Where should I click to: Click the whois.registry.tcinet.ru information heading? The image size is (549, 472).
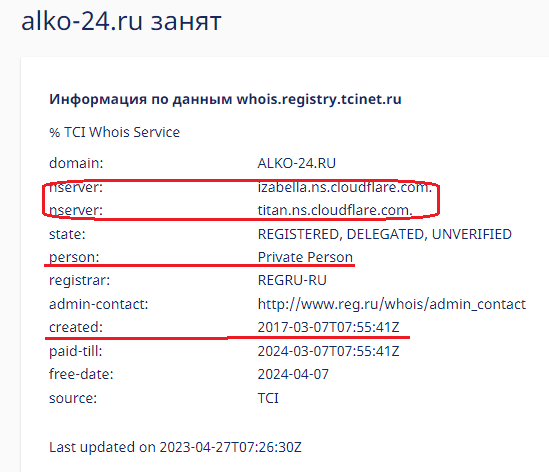point(225,99)
